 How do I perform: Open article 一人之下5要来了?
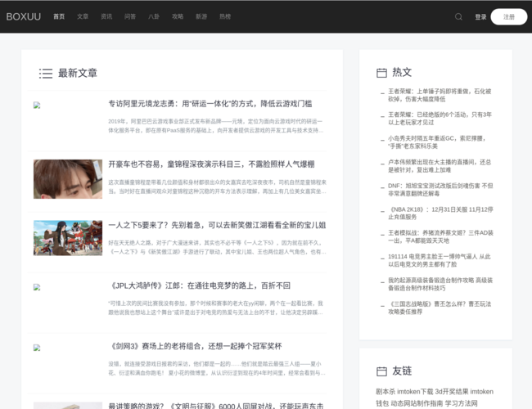(217, 225)
